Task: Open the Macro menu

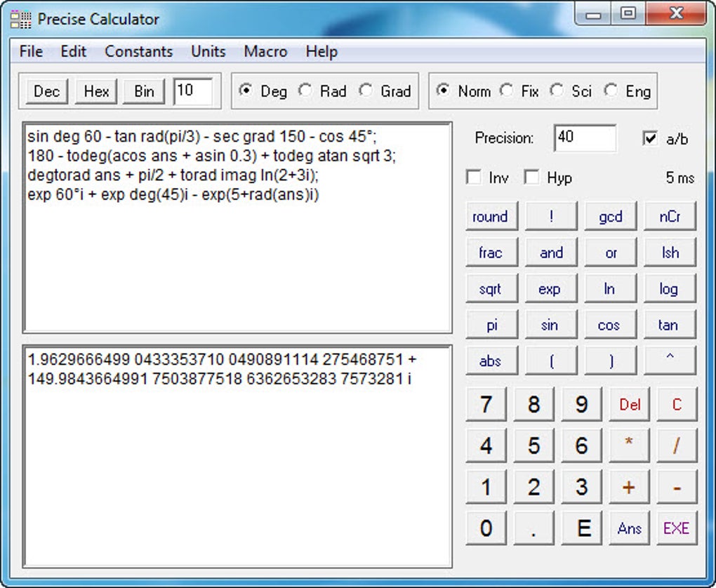Action: pos(266,51)
